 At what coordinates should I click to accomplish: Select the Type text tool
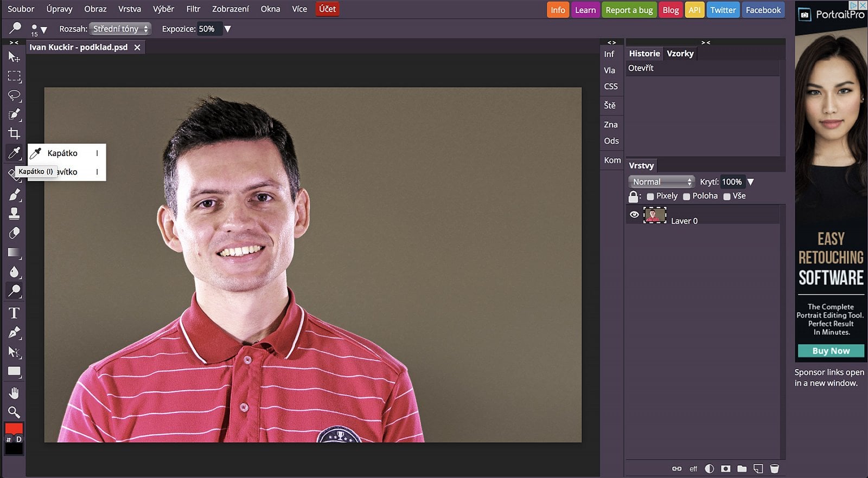coord(14,313)
